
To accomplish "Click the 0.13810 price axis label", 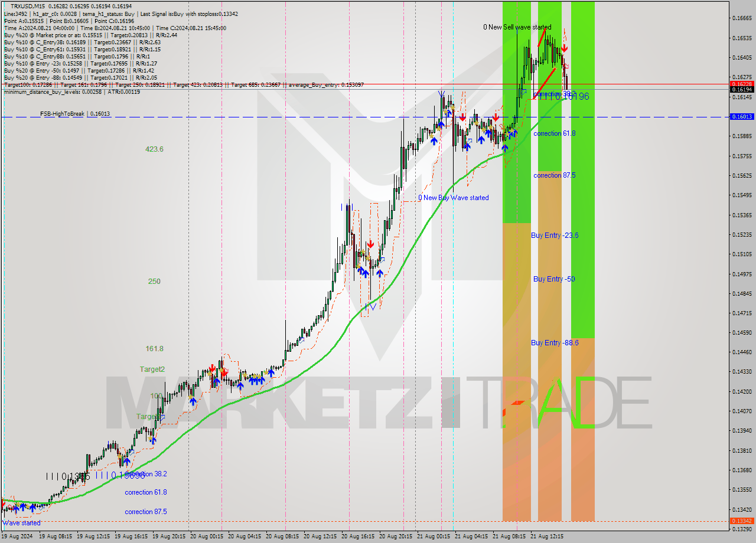I will point(742,450).
